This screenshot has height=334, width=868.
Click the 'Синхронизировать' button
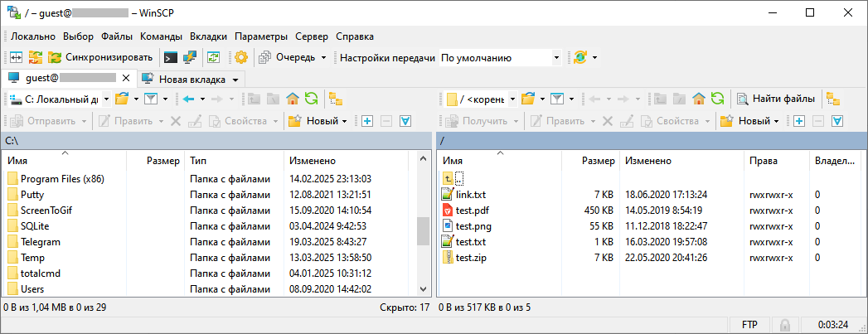(100, 57)
